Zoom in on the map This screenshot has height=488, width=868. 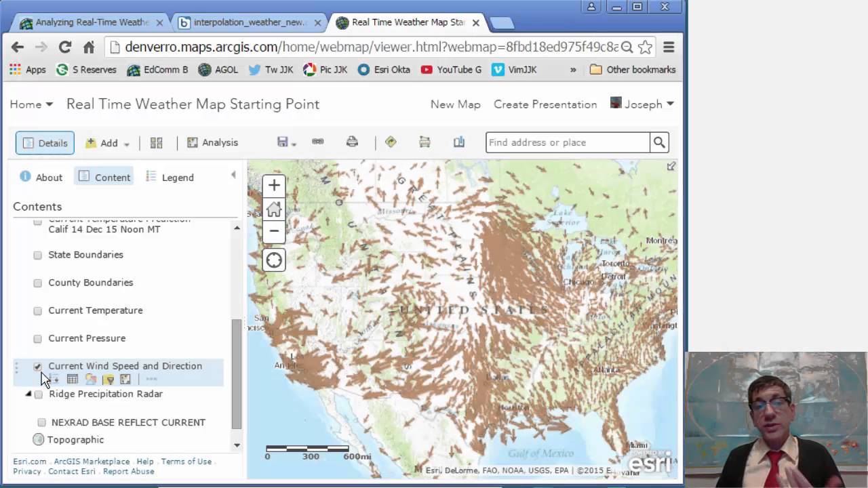tap(274, 185)
